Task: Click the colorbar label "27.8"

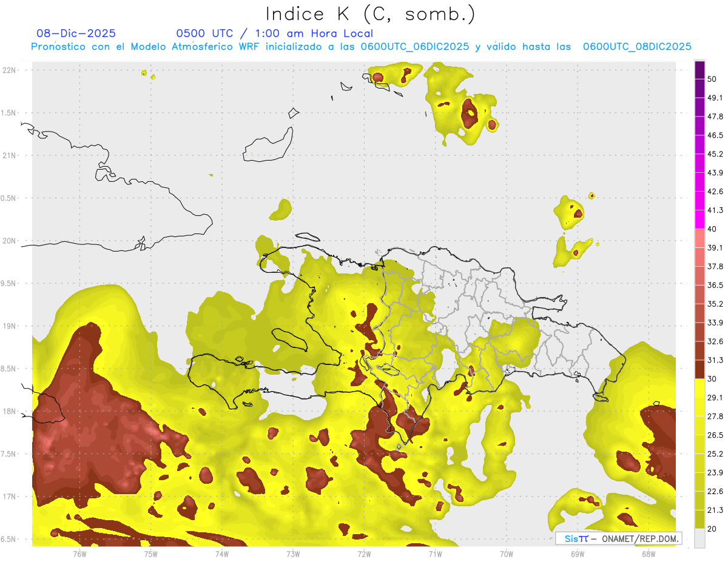Action: click(715, 416)
